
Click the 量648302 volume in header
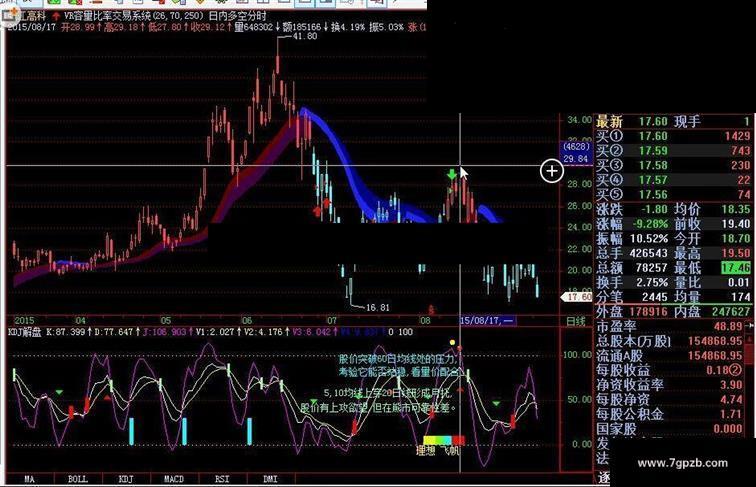[254, 27]
